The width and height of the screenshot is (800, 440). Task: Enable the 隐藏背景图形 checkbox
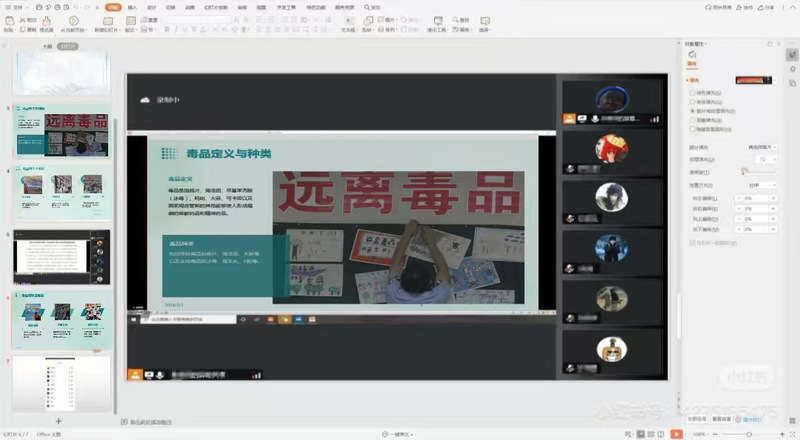click(x=693, y=128)
